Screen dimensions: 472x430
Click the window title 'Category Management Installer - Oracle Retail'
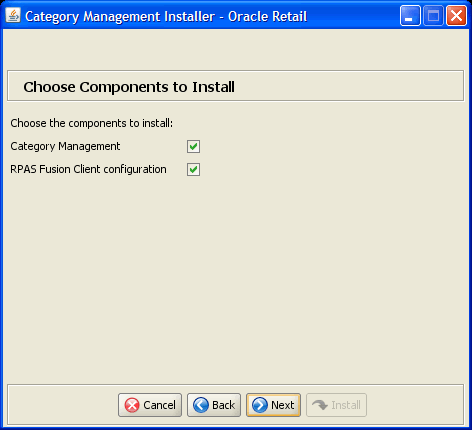coord(166,16)
